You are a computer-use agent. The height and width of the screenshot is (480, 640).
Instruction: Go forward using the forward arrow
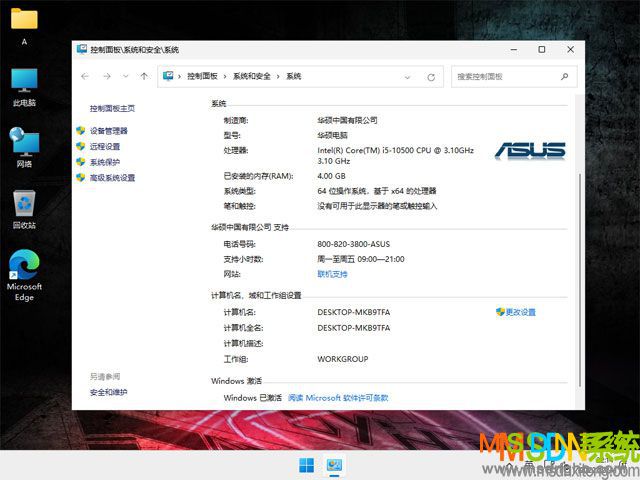(x=107, y=76)
